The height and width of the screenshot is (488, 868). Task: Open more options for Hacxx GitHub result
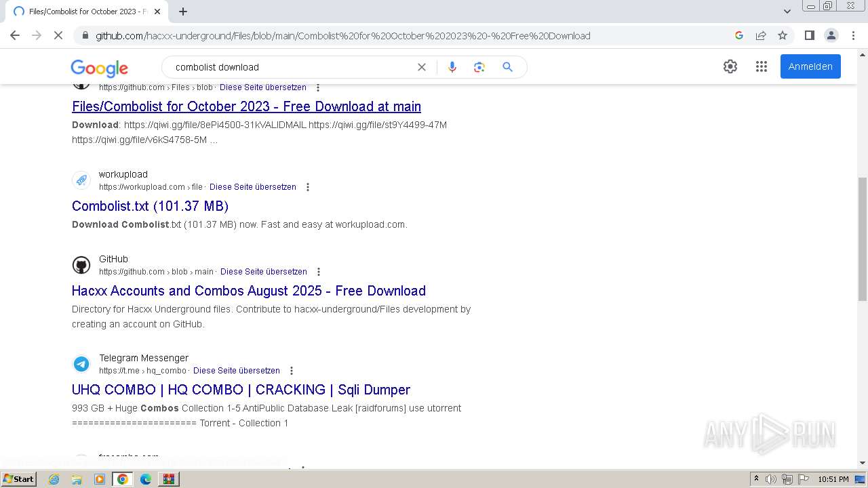pos(319,272)
